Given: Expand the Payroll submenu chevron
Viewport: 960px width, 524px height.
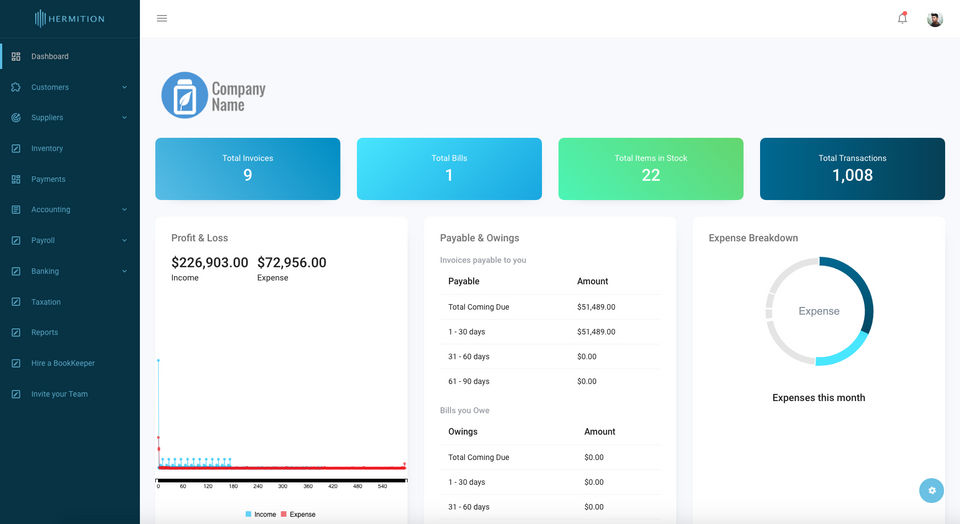Looking at the screenshot, I should tap(124, 240).
